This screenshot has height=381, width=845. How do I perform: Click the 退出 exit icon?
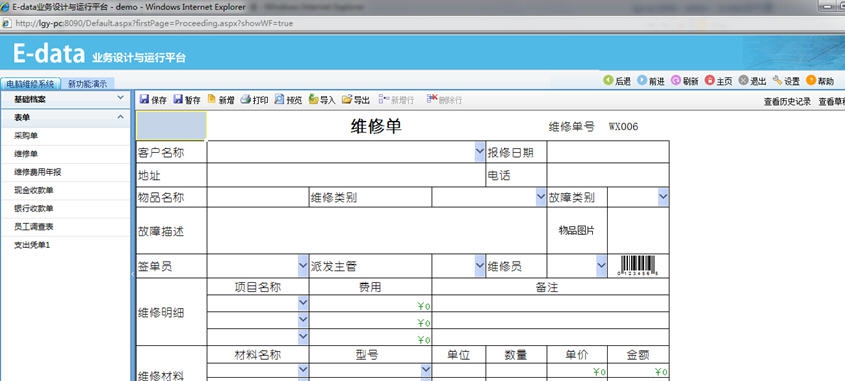pyautogui.click(x=743, y=80)
